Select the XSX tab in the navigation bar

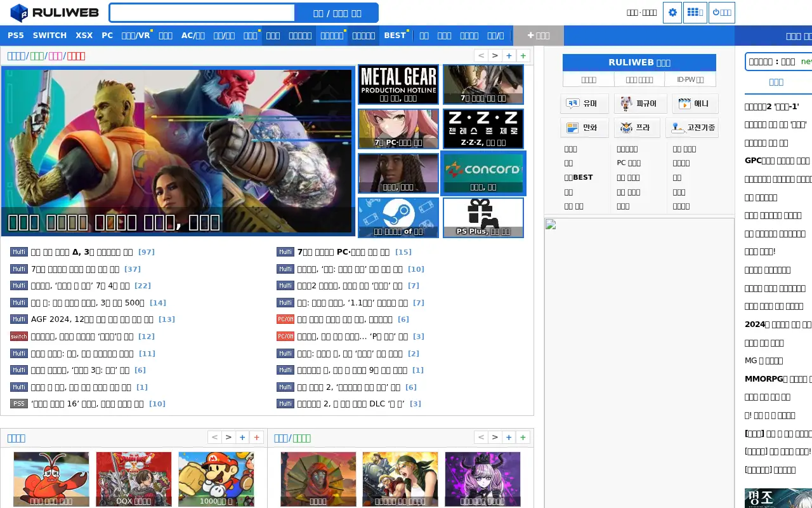click(84, 36)
